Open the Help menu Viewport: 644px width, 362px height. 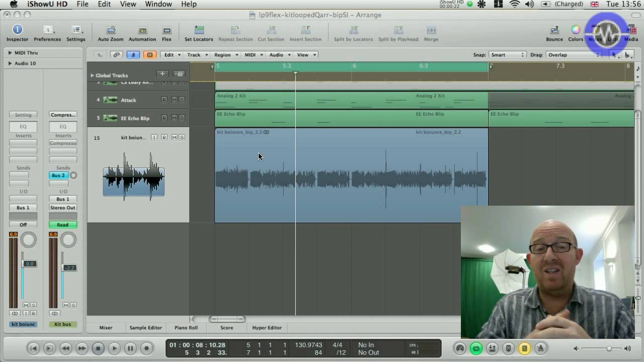coord(189,4)
